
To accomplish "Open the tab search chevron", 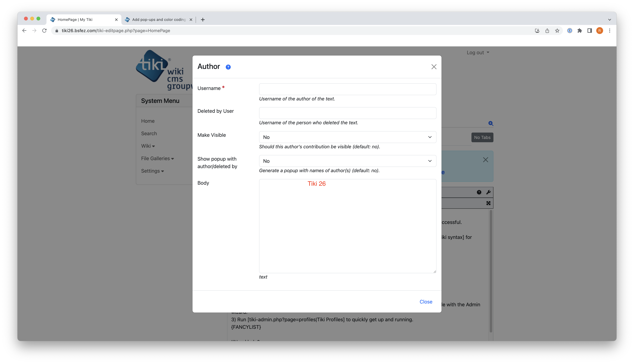I will pos(610,19).
